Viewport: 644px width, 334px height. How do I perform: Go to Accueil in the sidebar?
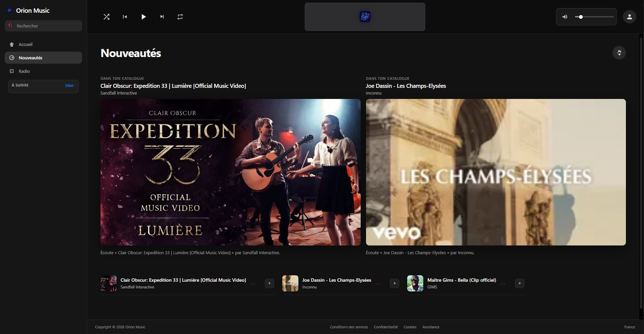43,44
